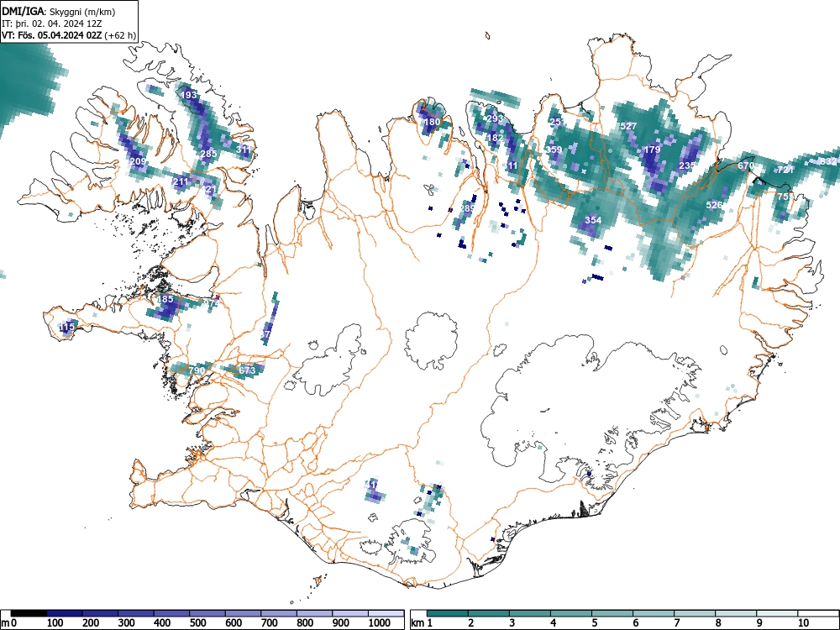
Task: Click the 211 visibility value on the map
Action: 181,181
